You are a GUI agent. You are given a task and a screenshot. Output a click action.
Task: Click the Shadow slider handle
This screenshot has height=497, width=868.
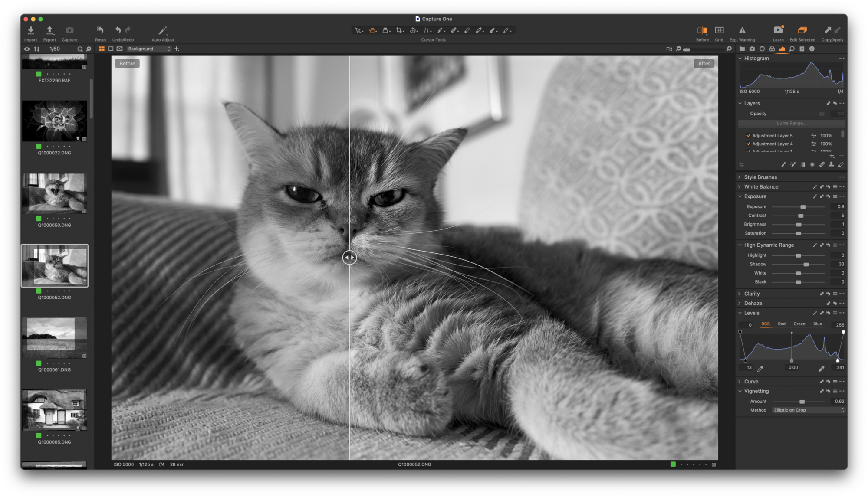(806, 265)
